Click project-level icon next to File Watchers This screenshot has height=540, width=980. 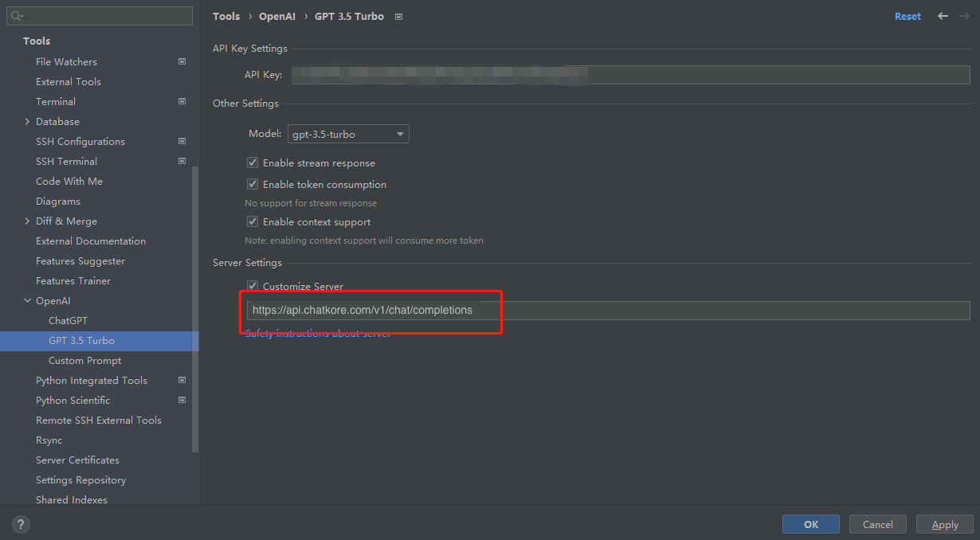click(182, 61)
